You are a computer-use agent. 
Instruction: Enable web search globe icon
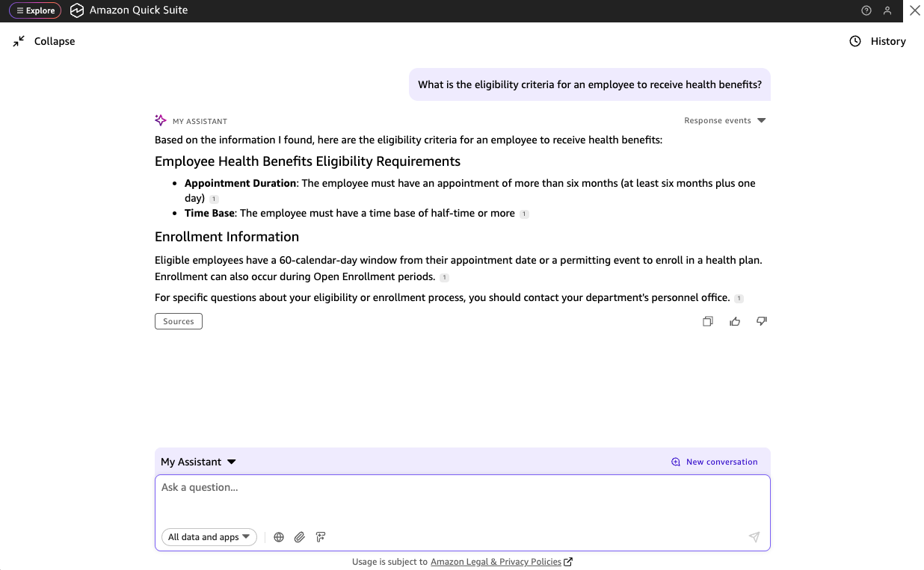[x=279, y=537]
